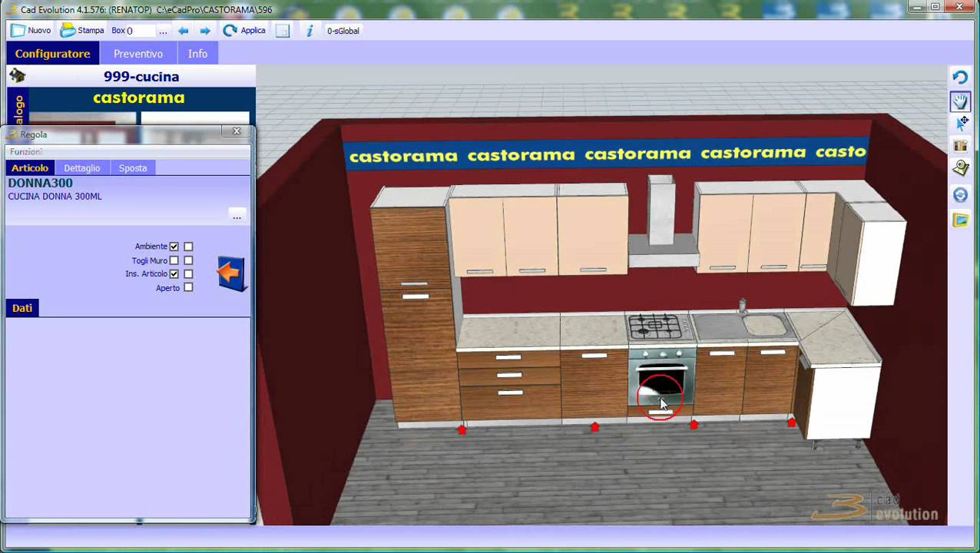980x553 pixels.
Task: Close the Regola panel
Action: (237, 131)
